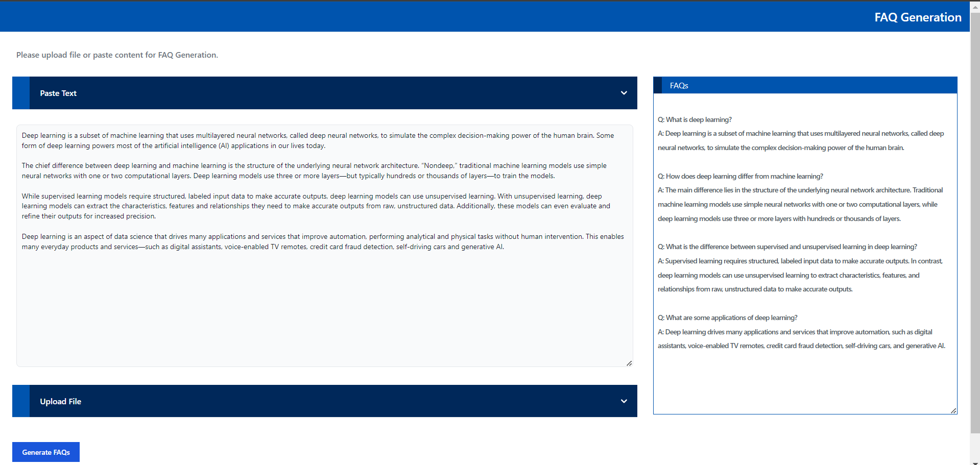980x465 pixels.
Task: Click the chevron icon on Paste Text bar
Action: coord(624,93)
